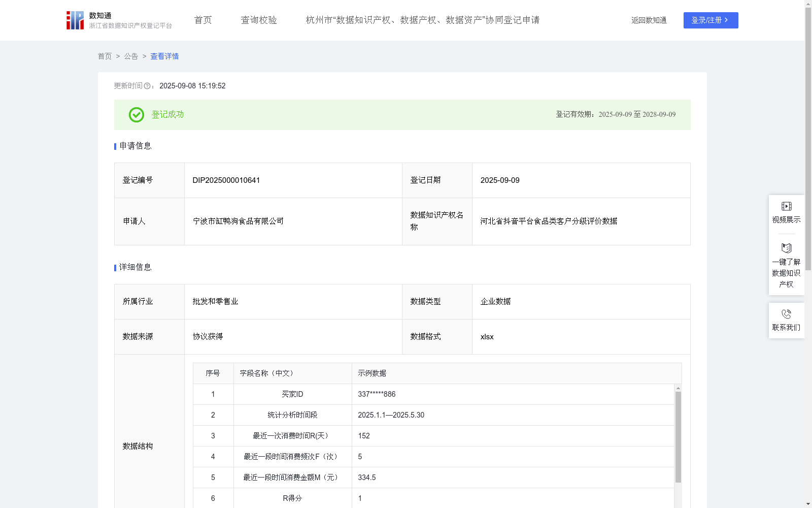Viewport: 812px width, 508px height.
Task: Click the applicant 宁波市缸鸭狗食品有限公司
Action: [238, 221]
